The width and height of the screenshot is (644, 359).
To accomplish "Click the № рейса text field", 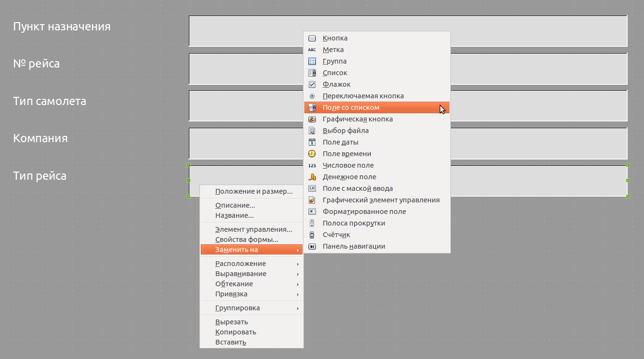I will (408, 68).
